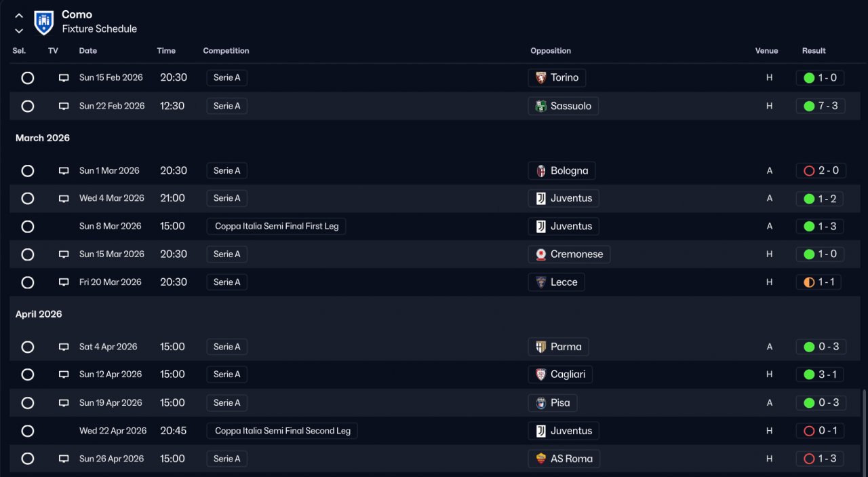Sort fixtures by Competition column header
The image size is (868, 477).
point(226,51)
